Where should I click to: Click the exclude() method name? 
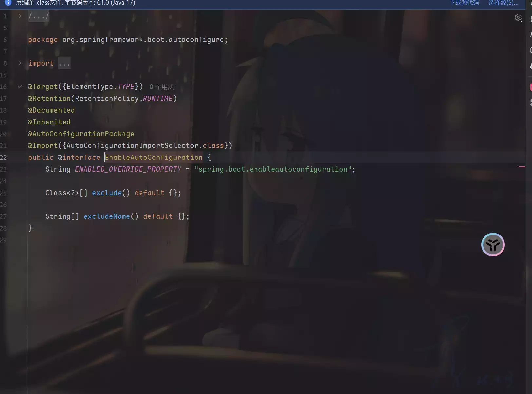click(106, 193)
